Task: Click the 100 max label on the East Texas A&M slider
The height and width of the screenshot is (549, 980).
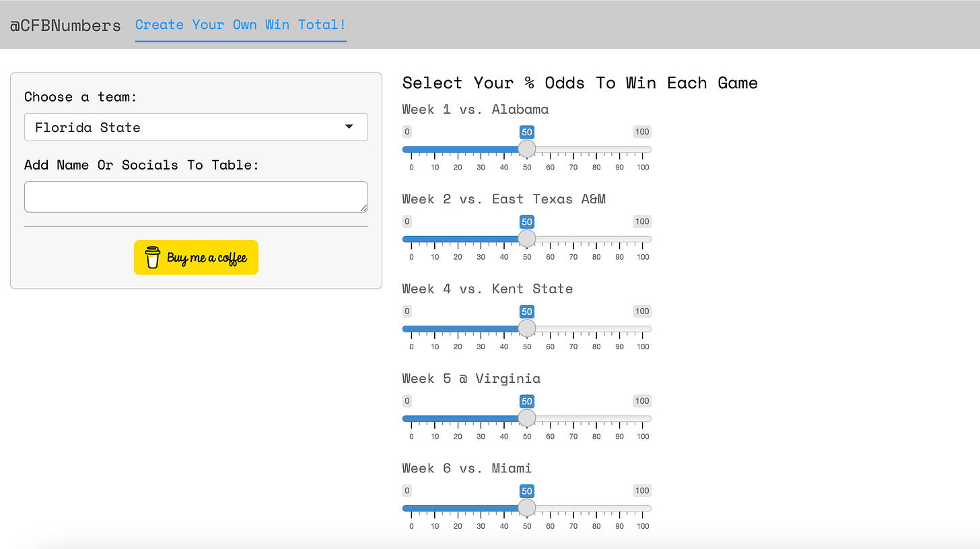Action: pyautogui.click(x=642, y=221)
